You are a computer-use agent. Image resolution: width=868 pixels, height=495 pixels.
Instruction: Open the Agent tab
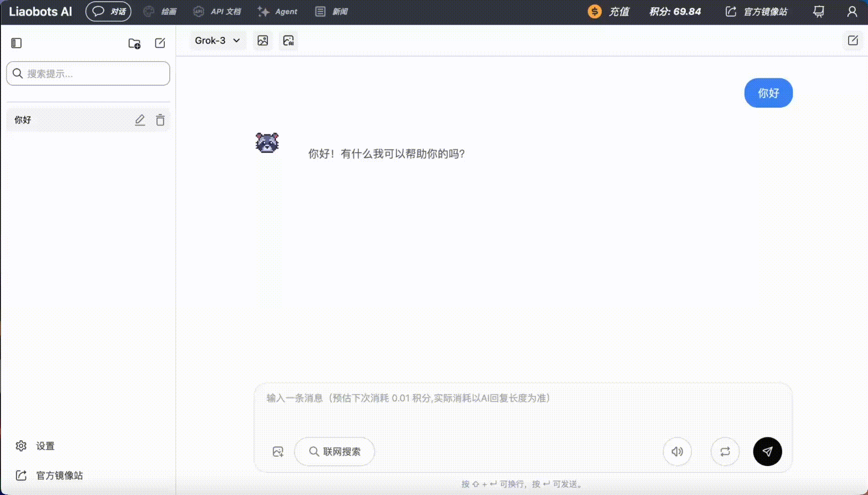(278, 11)
